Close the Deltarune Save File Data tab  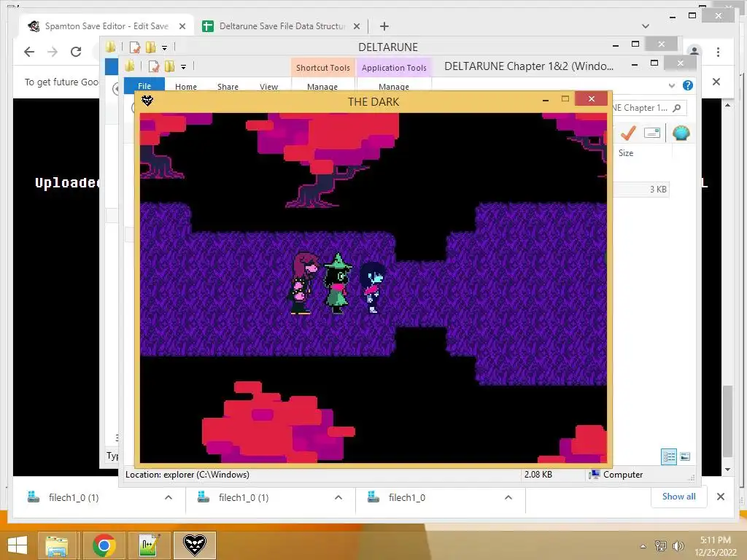pos(356,27)
